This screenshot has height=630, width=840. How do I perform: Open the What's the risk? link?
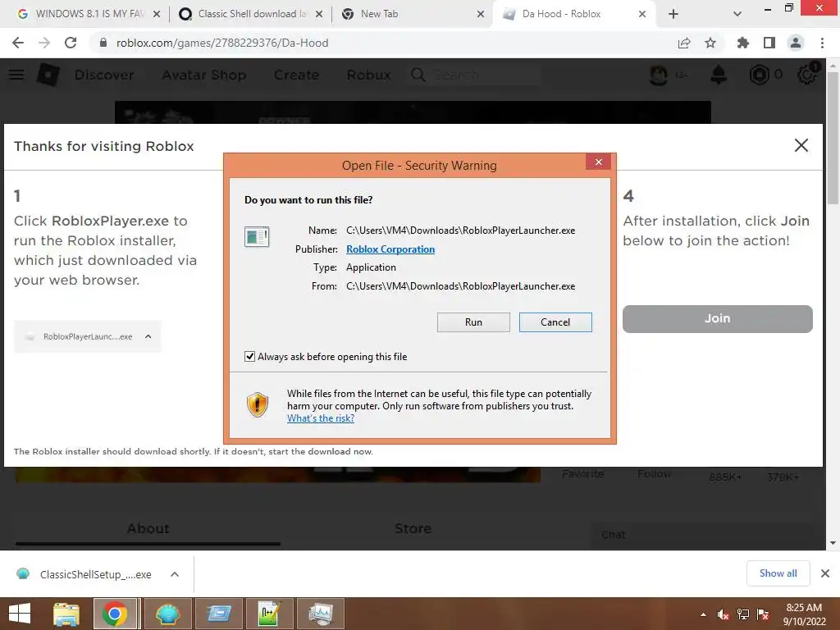[321, 418]
